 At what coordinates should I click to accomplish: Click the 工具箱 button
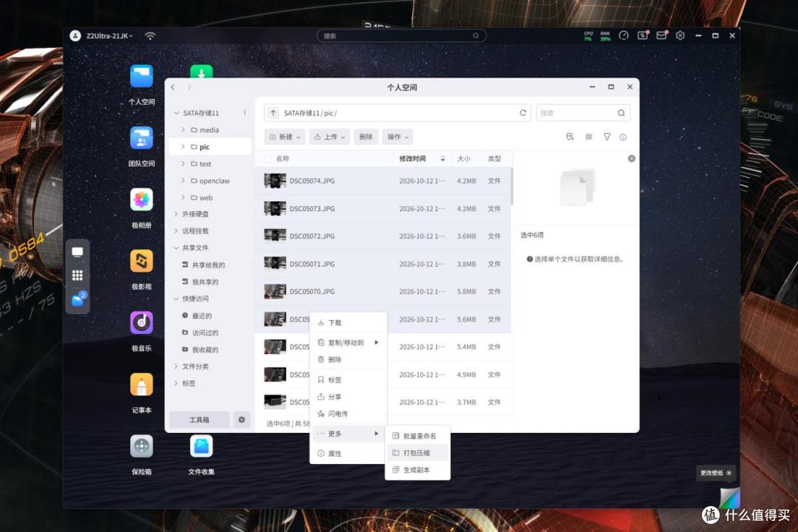pyautogui.click(x=199, y=420)
